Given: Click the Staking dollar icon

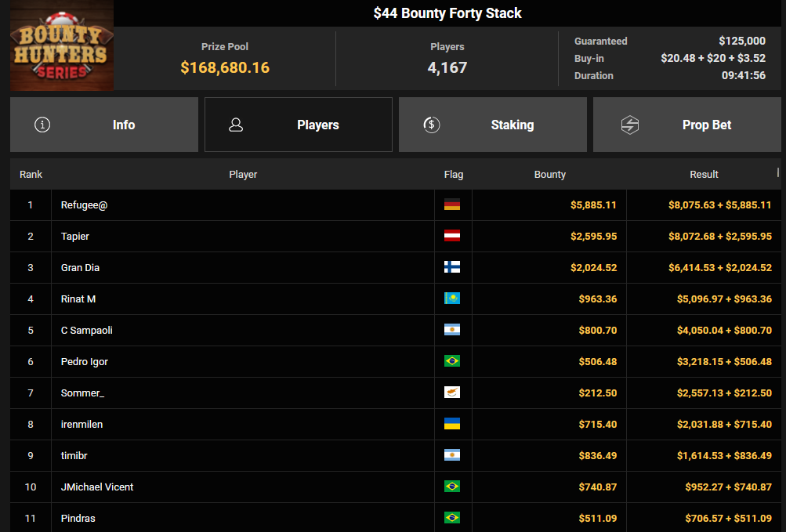Looking at the screenshot, I should 431,125.
